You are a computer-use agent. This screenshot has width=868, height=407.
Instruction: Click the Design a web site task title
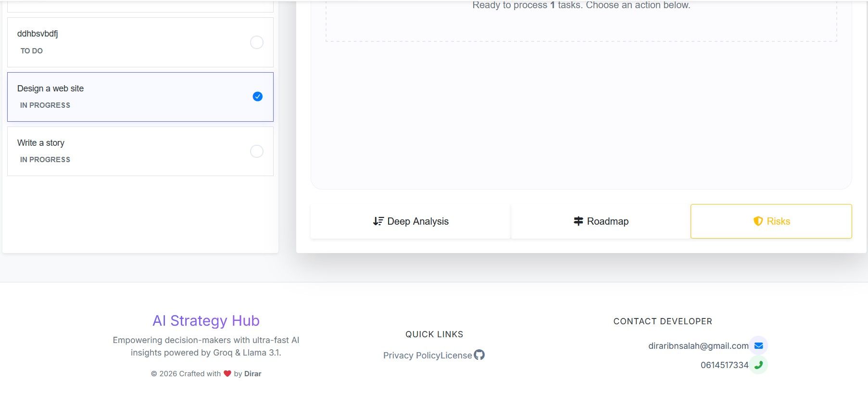pos(50,89)
